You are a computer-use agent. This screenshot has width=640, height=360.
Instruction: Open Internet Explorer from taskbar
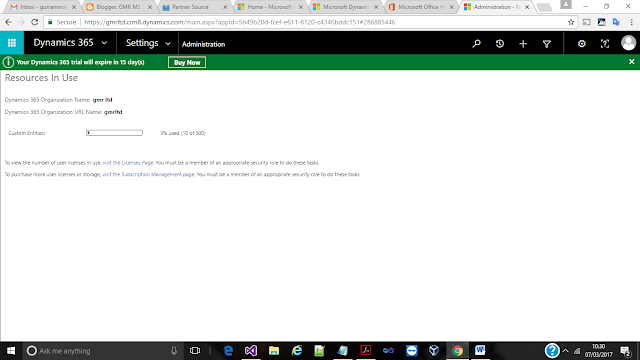coord(297,351)
